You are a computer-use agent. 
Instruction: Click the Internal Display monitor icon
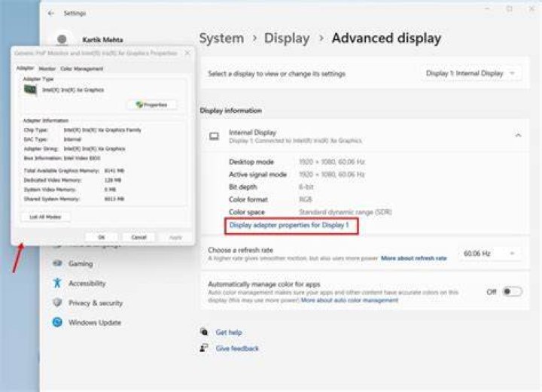[214, 136]
